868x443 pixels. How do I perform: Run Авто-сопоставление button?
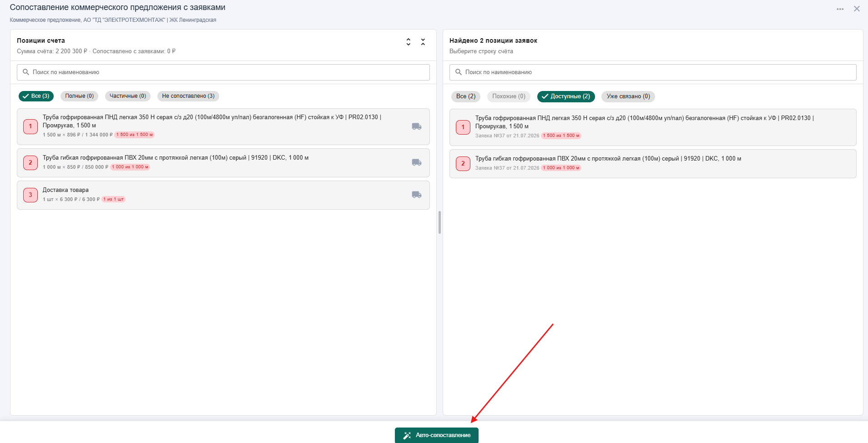tap(437, 435)
